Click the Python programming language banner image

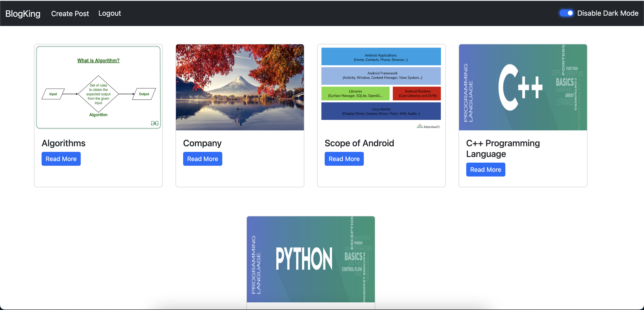(311, 259)
